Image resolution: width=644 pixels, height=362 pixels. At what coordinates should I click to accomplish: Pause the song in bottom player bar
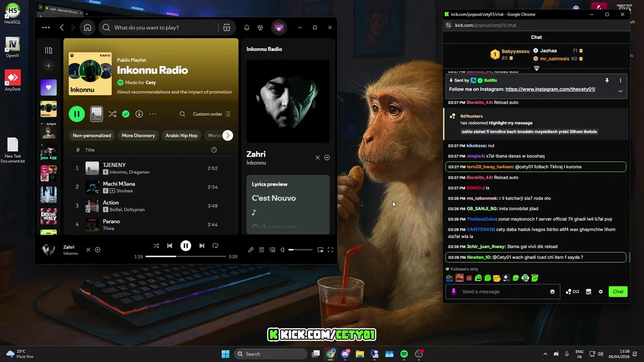(186, 246)
